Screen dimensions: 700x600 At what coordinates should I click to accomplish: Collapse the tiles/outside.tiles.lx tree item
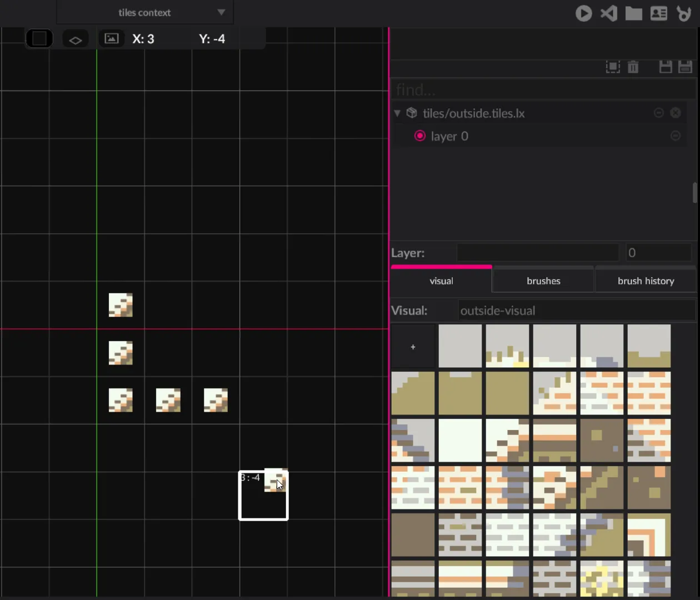click(397, 113)
